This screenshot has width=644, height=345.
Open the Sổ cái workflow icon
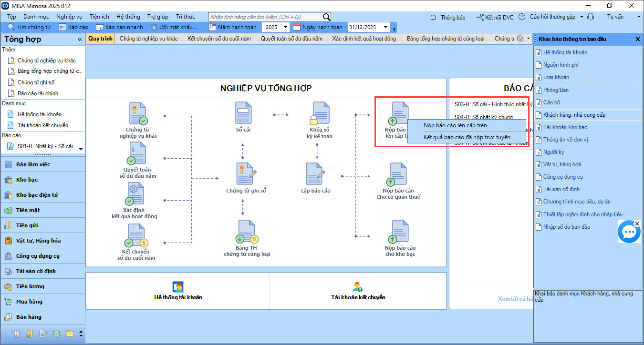click(243, 113)
